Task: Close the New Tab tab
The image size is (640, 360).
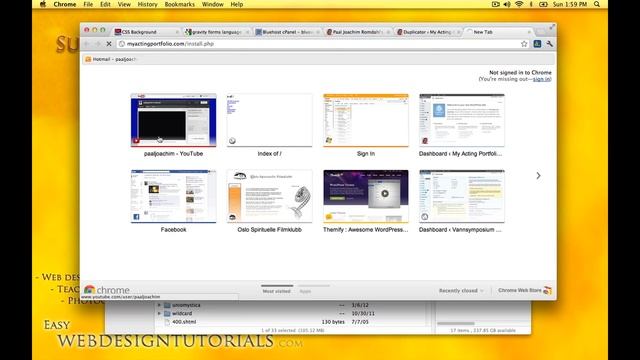Action: 529,32
